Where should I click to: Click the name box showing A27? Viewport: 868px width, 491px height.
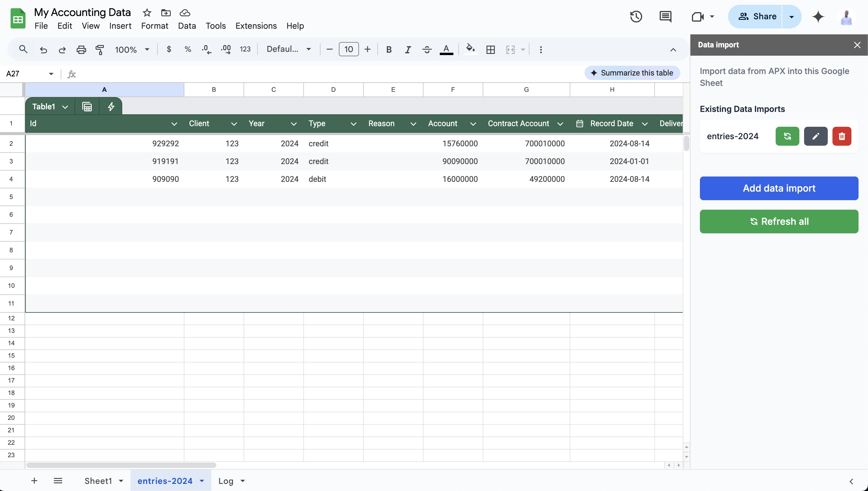29,73
